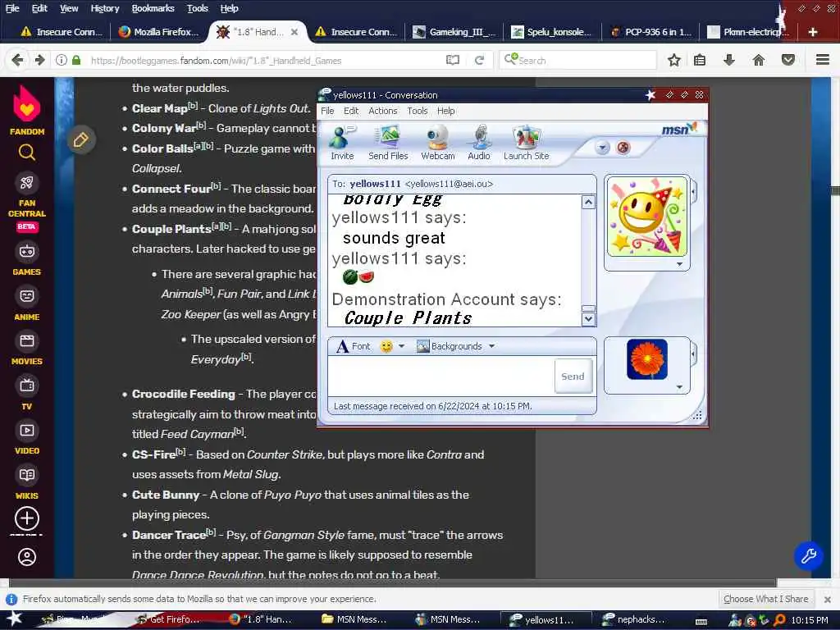Click the message typing box
The image size is (840, 630).
click(441, 376)
